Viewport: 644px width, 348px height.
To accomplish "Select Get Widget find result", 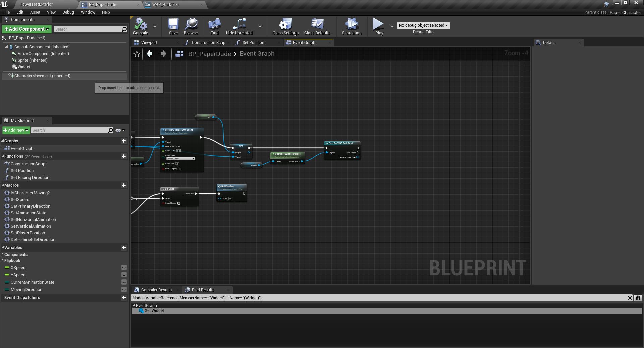I will 387,311.
